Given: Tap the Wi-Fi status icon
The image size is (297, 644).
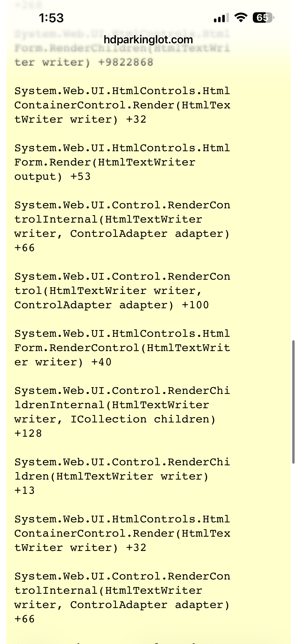Looking at the screenshot, I should pyautogui.click(x=241, y=18).
